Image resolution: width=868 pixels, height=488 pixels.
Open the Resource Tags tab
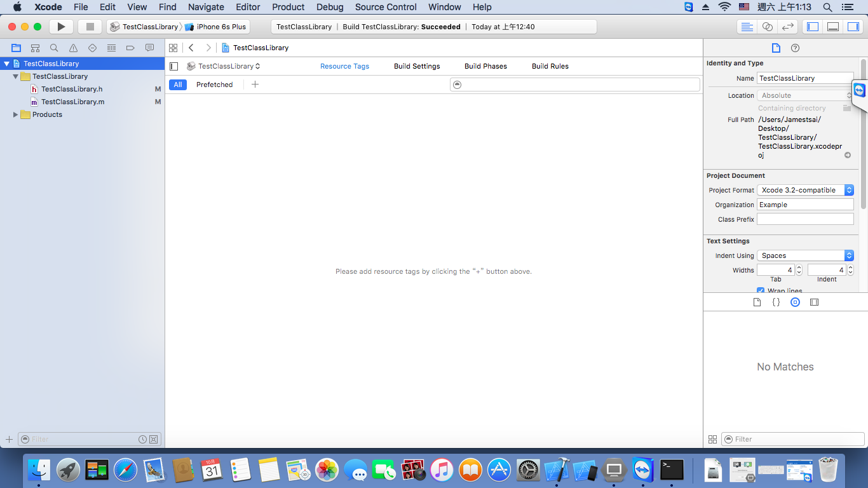coord(344,66)
